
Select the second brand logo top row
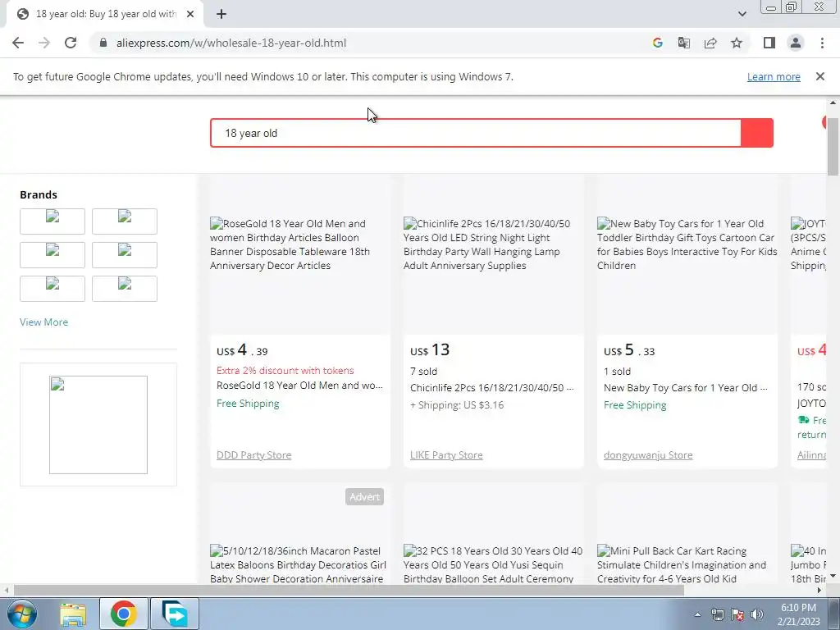pyautogui.click(x=125, y=221)
